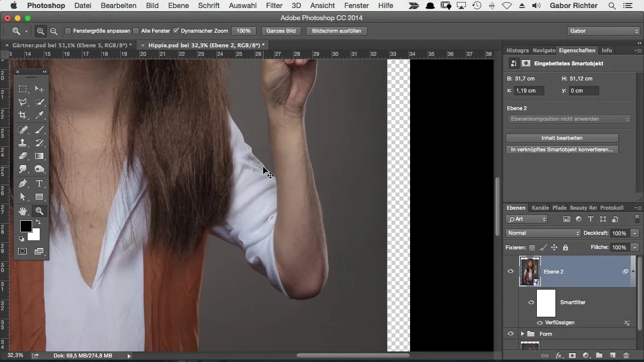Open the Ebenen panel options menu
This screenshot has height=362, width=644.
coord(638,208)
